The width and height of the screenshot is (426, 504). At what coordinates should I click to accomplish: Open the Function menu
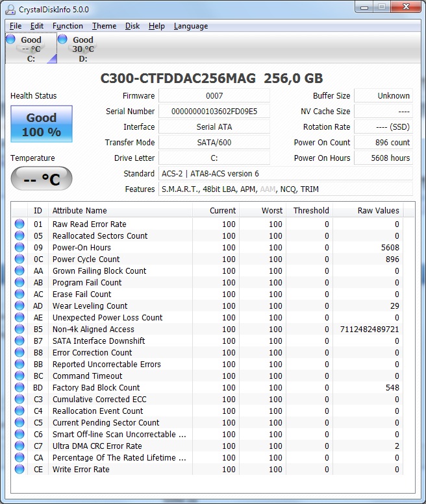tap(68, 26)
